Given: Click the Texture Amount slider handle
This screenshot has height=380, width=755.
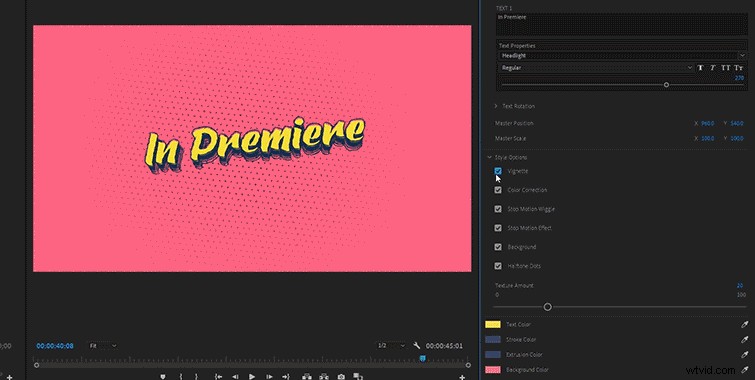Looking at the screenshot, I should [547, 307].
